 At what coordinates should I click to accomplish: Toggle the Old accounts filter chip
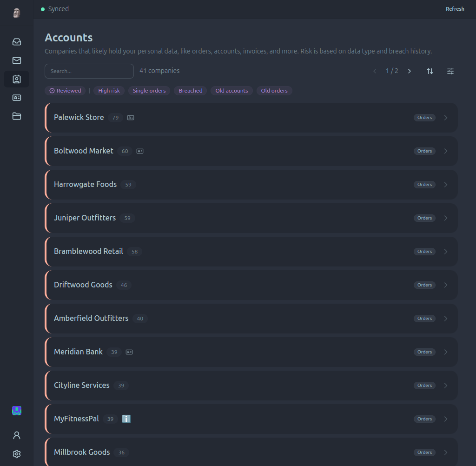(x=231, y=91)
